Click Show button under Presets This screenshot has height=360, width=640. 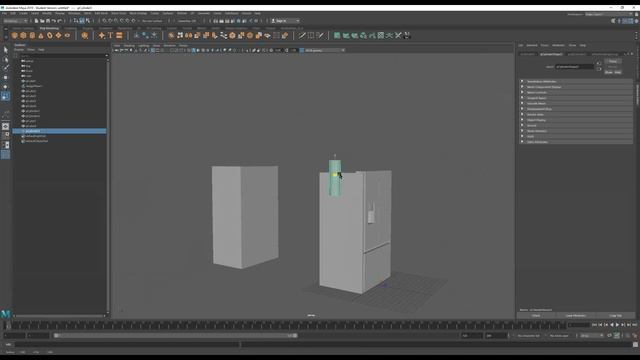[609, 72]
